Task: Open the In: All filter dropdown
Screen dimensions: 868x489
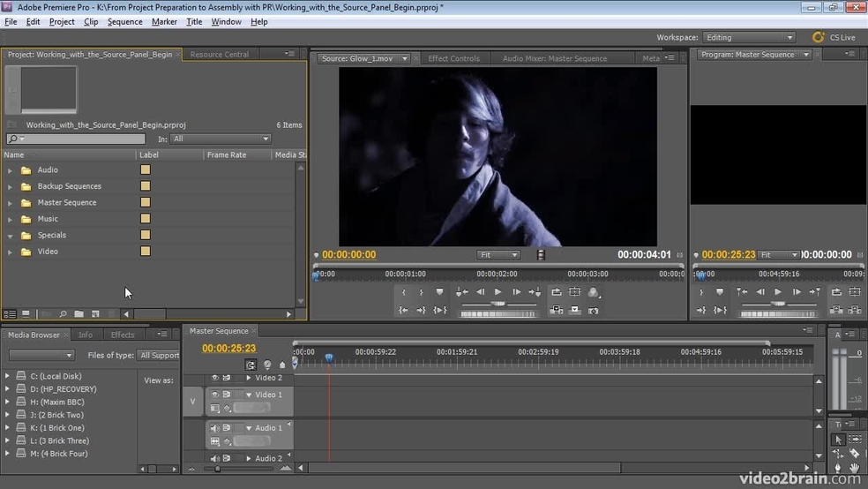Action: [x=221, y=139]
